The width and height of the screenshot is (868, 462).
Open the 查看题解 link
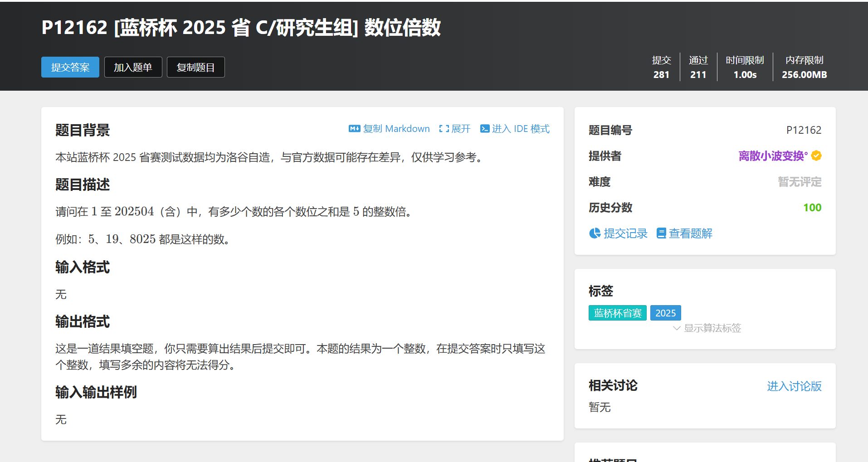click(x=690, y=233)
